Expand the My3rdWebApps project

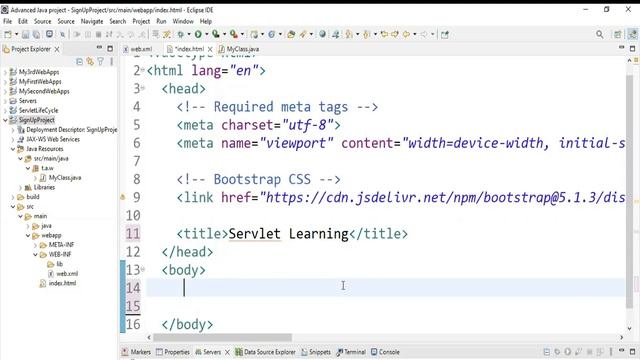[5, 72]
